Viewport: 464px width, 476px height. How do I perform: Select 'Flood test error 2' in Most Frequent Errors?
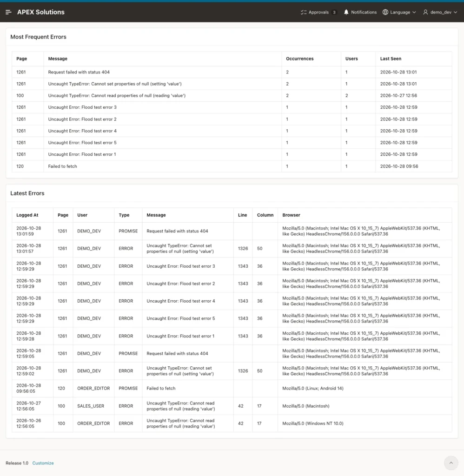82,119
